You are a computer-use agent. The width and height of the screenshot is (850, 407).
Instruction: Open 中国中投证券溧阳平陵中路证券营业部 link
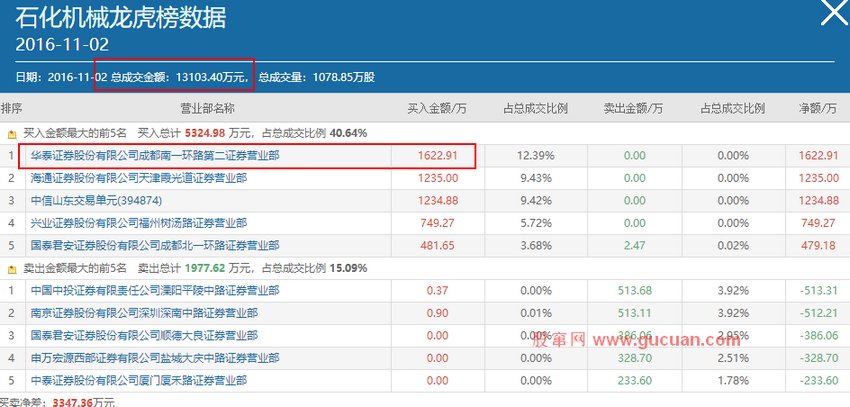155,290
